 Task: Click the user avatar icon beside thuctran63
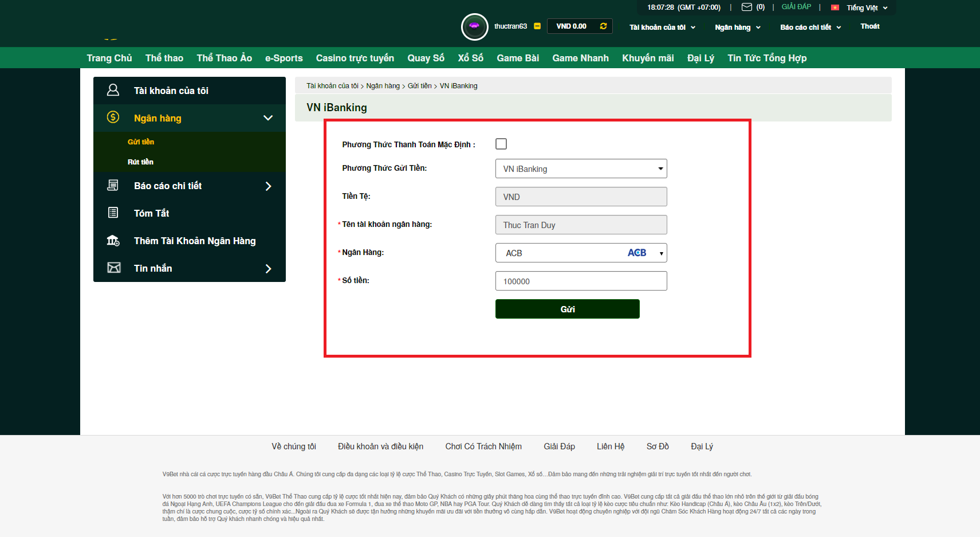[x=474, y=26]
